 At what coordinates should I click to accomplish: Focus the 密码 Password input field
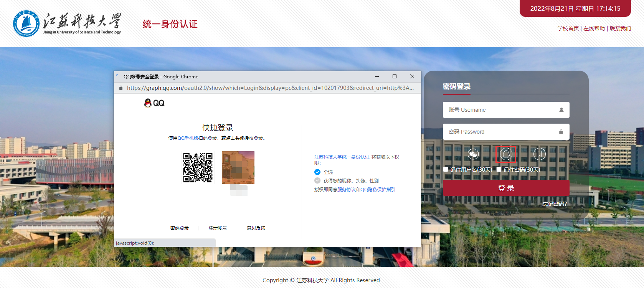click(506, 132)
